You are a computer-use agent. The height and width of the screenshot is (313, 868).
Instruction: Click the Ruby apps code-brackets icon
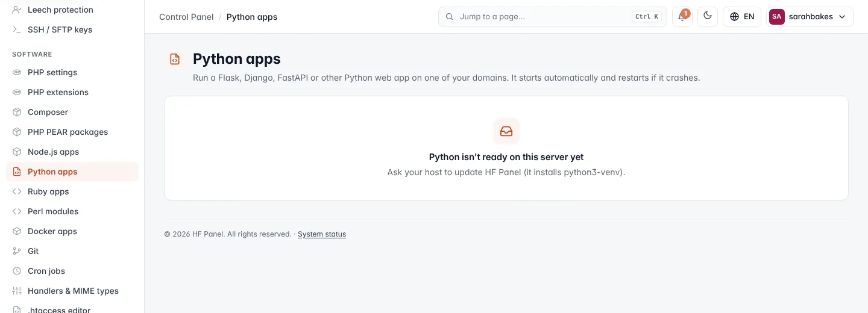(x=17, y=191)
